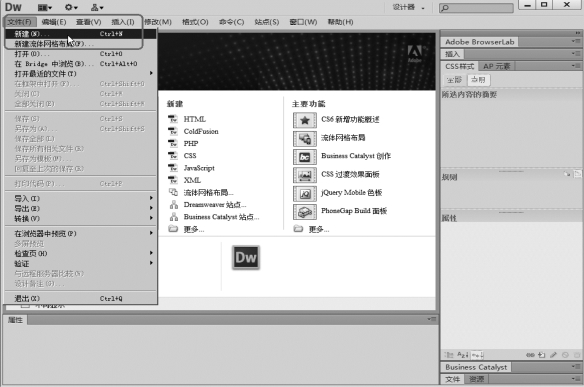
Task: Click the CSS file icon in 新建 list
Action: coord(173,156)
